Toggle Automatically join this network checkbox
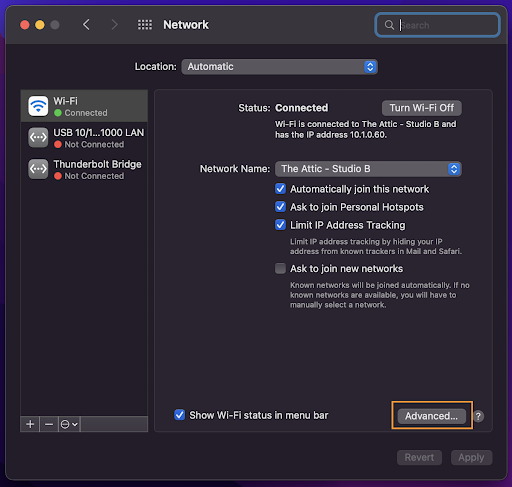512x487 pixels. point(280,189)
